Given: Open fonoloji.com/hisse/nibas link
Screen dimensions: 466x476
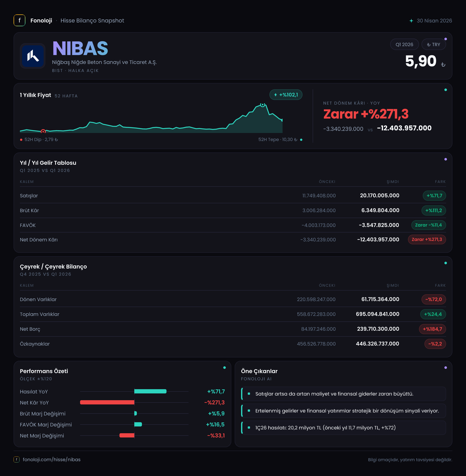Looking at the screenshot, I should (x=52, y=459).
